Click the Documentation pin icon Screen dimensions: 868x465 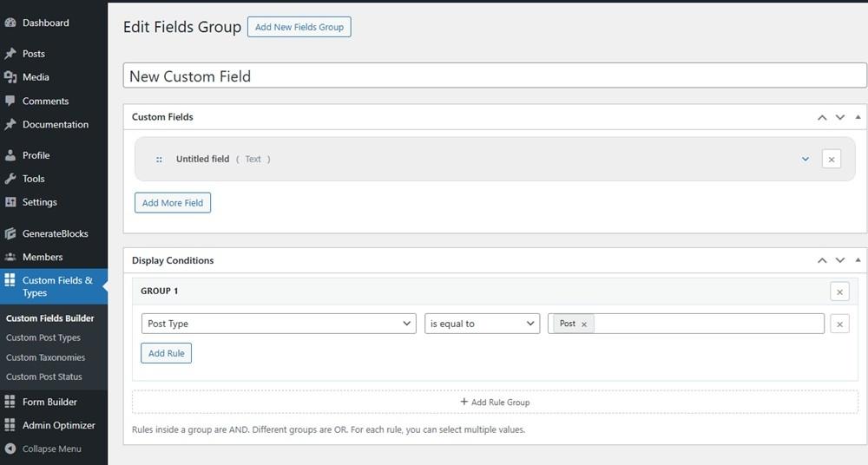(10, 125)
